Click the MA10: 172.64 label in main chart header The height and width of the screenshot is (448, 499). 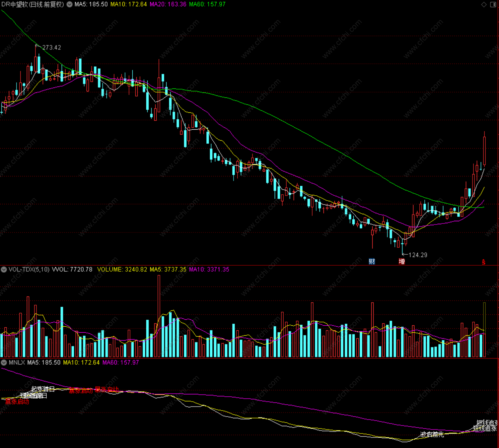coord(128,4)
